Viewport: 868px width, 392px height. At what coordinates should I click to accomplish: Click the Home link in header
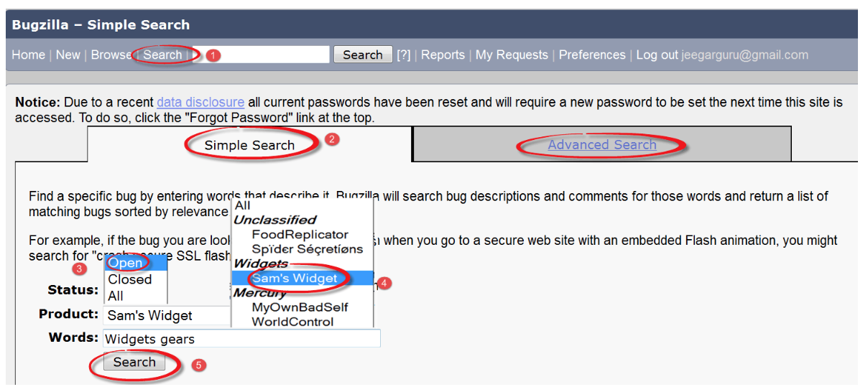point(28,55)
